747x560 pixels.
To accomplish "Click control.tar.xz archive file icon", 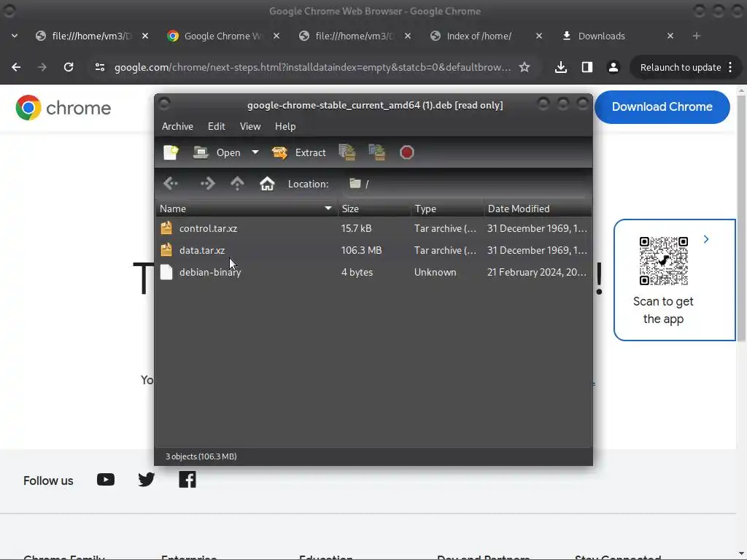I will [x=166, y=227].
